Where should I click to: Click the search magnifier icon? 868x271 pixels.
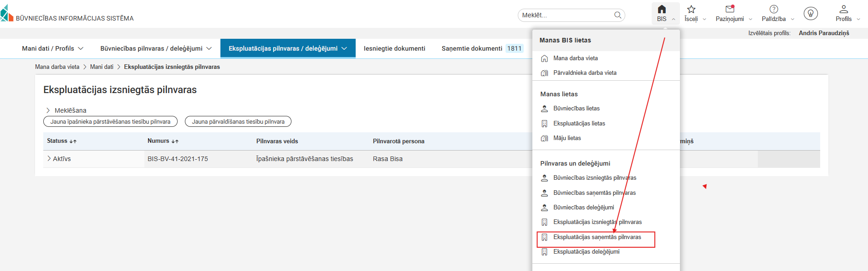[x=618, y=15]
